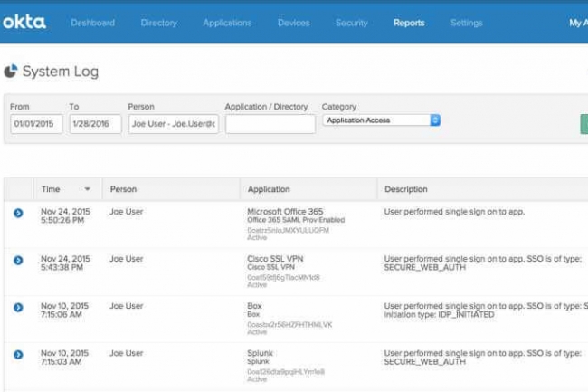Image resolution: width=588 pixels, height=392 pixels.
Task: Click the From date field
Action: pos(36,125)
